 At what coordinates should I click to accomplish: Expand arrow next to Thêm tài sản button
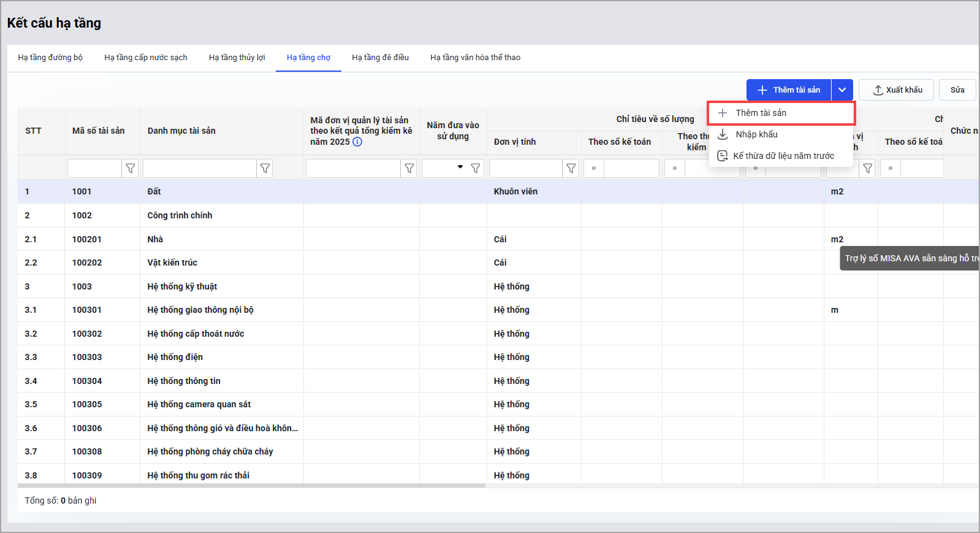(842, 90)
